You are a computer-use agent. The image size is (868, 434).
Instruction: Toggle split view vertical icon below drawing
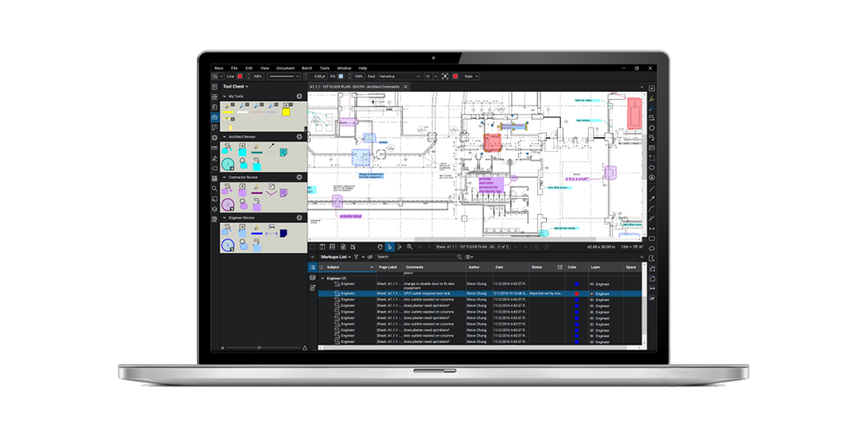point(323,247)
